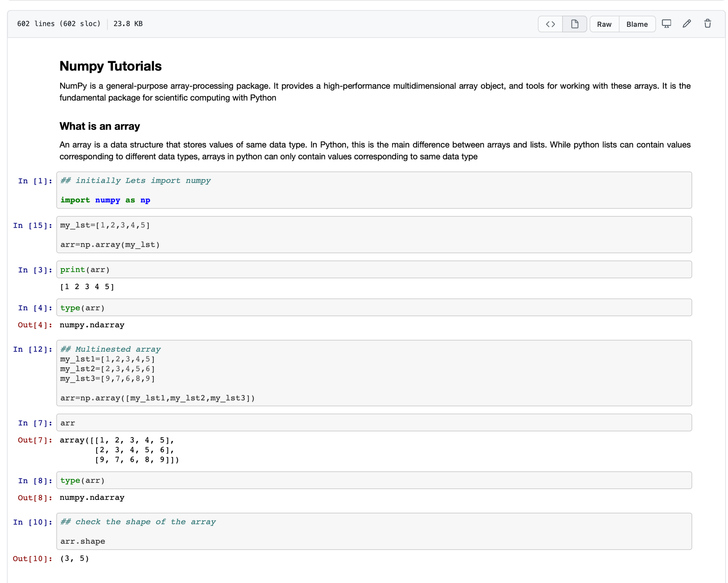Switch to source code view icon
Image resolution: width=728 pixels, height=583 pixels.
click(x=550, y=24)
